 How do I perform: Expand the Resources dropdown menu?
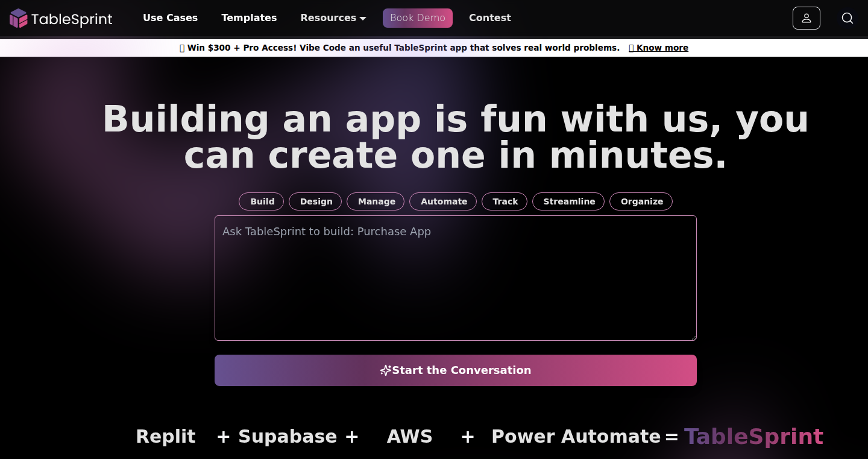click(x=333, y=18)
